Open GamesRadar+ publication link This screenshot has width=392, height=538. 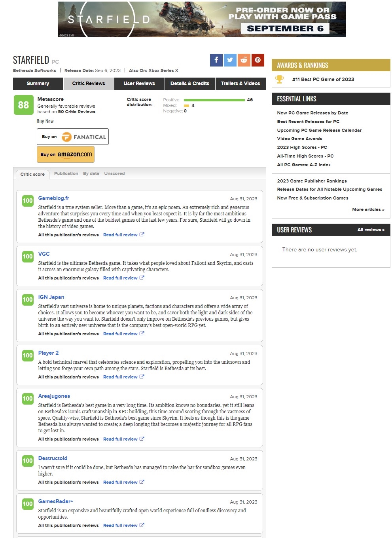56,501
